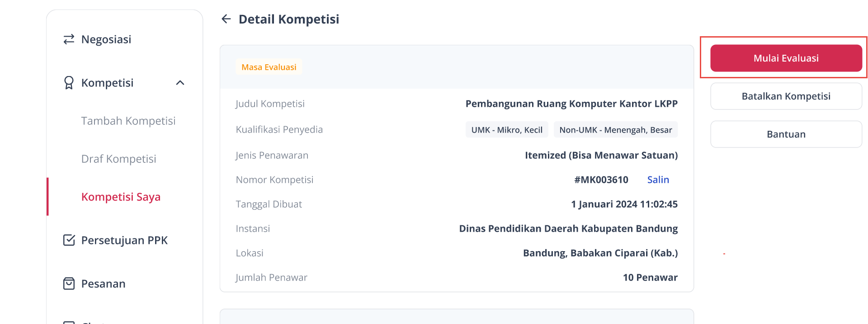Open Persetujuan PPK menu item
The width and height of the screenshot is (868, 324).
coord(124,240)
